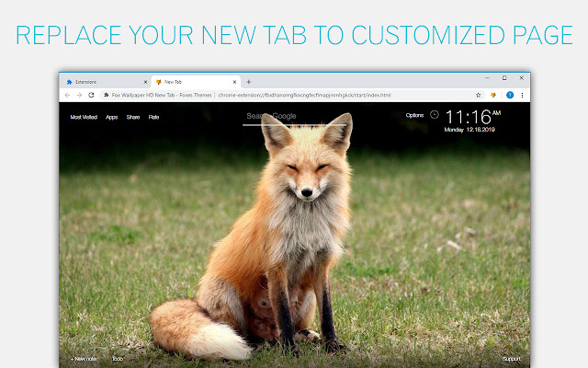Reload the page with the refresh icon
Image resolution: width=588 pixels, height=368 pixels.
(x=91, y=95)
